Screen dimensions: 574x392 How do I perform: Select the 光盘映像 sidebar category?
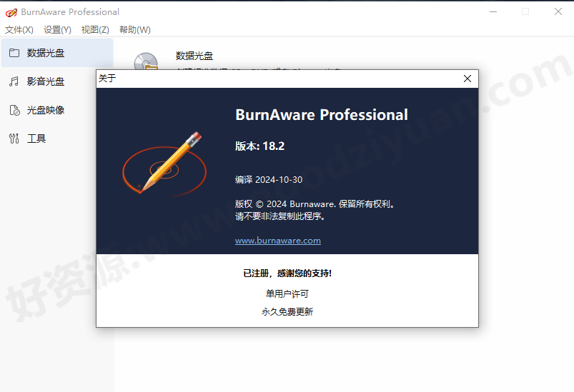(57, 110)
